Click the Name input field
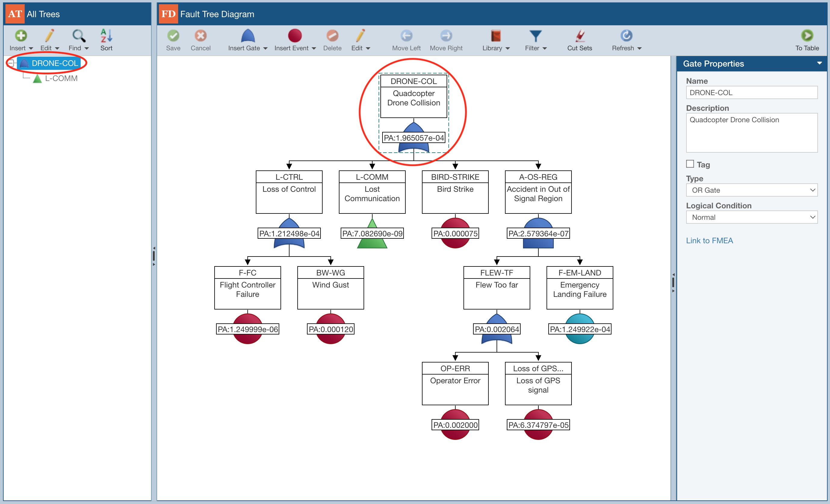 751,93
